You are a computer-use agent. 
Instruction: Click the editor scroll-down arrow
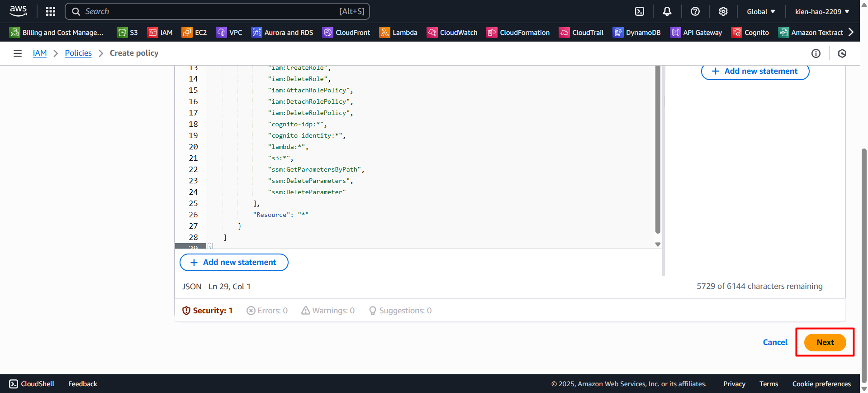(658, 244)
